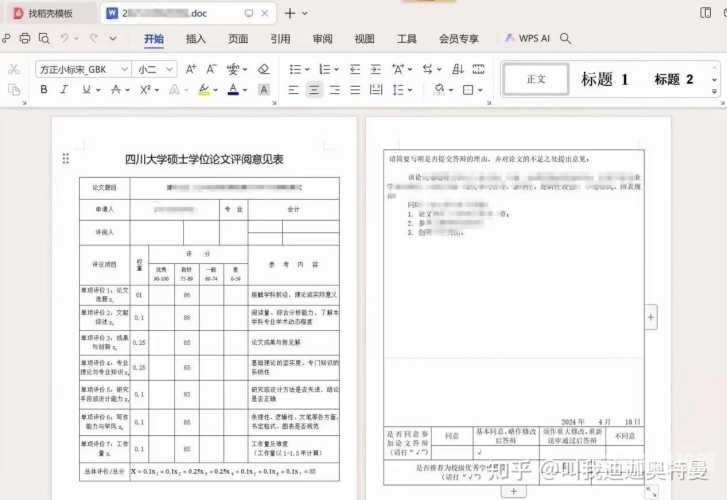Expand borders dropdown arrow

pyautogui.click(x=480, y=90)
